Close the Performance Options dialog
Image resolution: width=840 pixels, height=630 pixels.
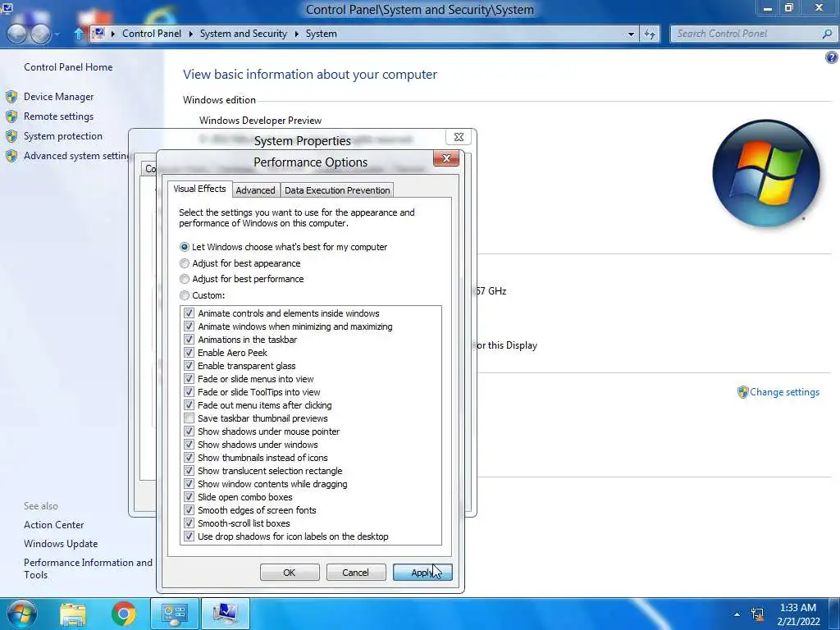click(445, 158)
